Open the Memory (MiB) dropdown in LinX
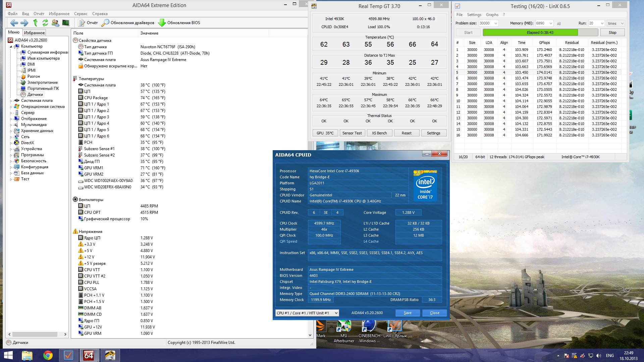The image size is (644, 362). coord(551,23)
